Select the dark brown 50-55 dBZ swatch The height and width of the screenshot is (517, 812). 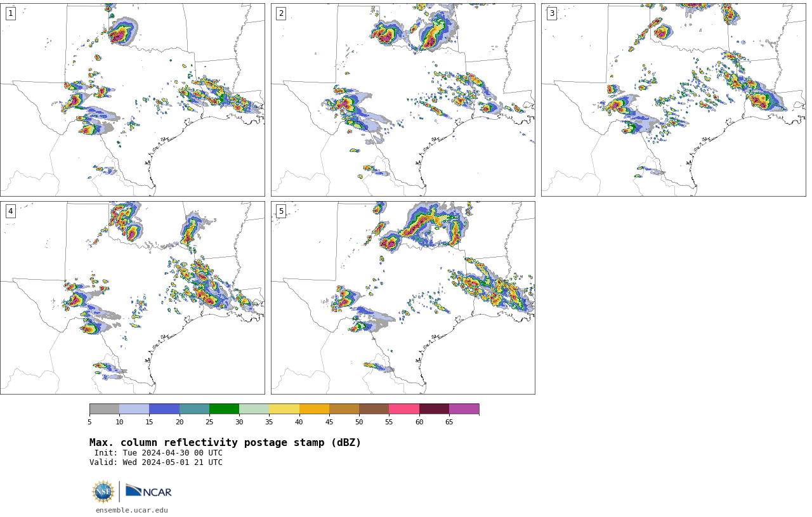pyautogui.click(x=374, y=409)
